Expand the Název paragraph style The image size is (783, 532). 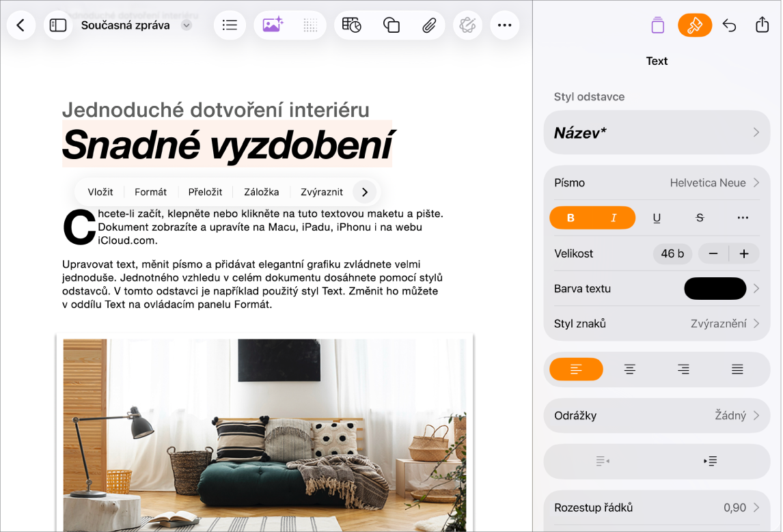pos(657,132)
